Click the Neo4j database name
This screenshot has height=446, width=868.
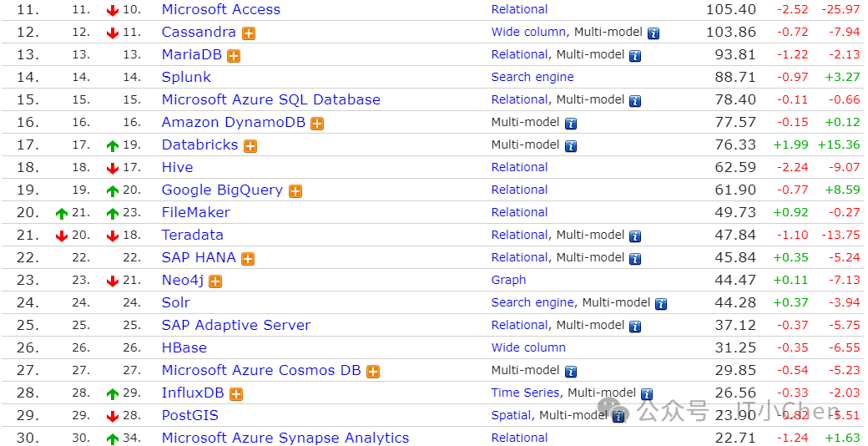(x=183, y=281)
